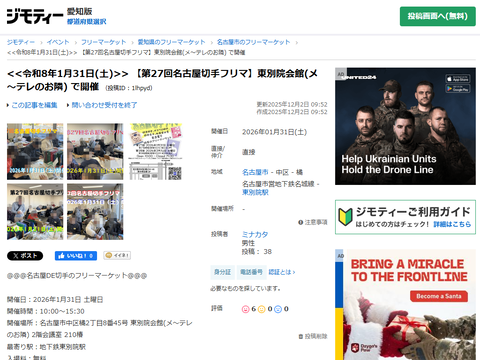Click the 都道府県選択 link
Image resolution: width=480 pixels, height=360 pixels.
[x=86, y=22]
